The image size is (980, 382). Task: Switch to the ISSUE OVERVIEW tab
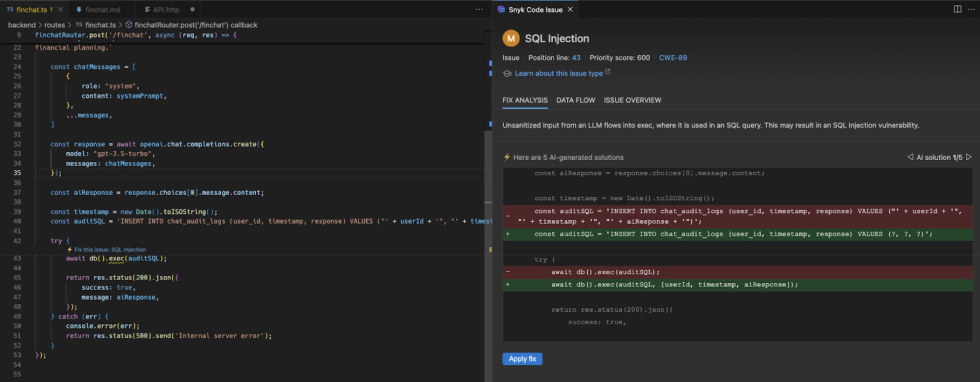click(632, 100)
